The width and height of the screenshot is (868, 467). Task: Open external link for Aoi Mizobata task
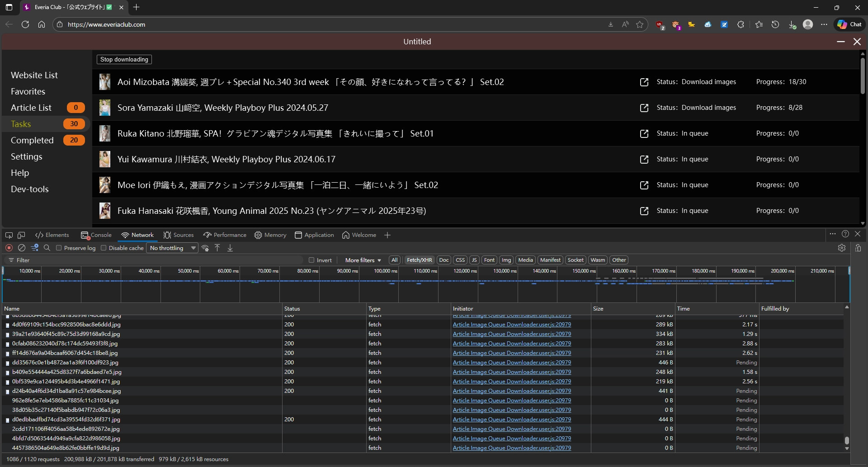(x=644, y=82)
